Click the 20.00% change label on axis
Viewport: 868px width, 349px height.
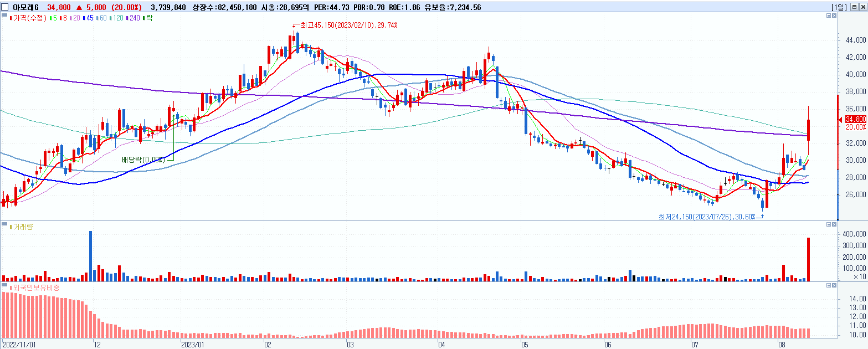click(x=856, y=127)
